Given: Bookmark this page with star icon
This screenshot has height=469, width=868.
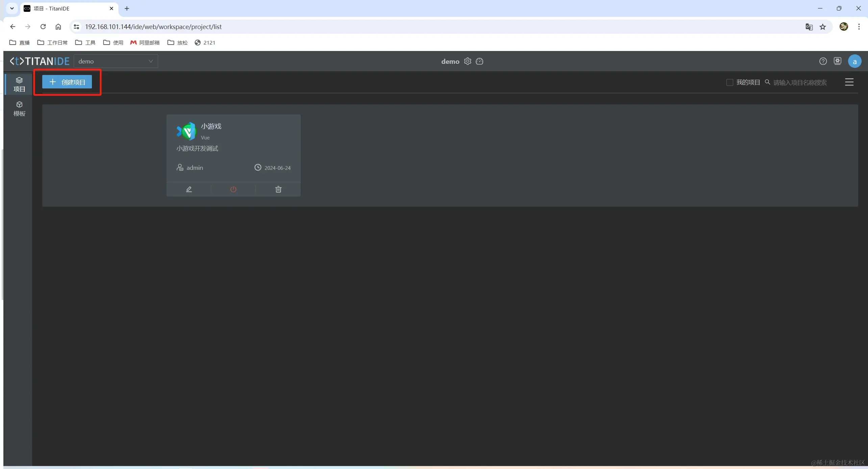Looking at the screenshot, I should coord(822,27).
